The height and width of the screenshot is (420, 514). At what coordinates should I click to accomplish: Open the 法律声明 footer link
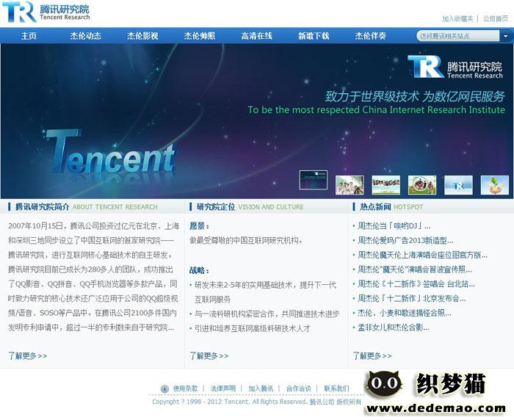(x=223, y=388)
